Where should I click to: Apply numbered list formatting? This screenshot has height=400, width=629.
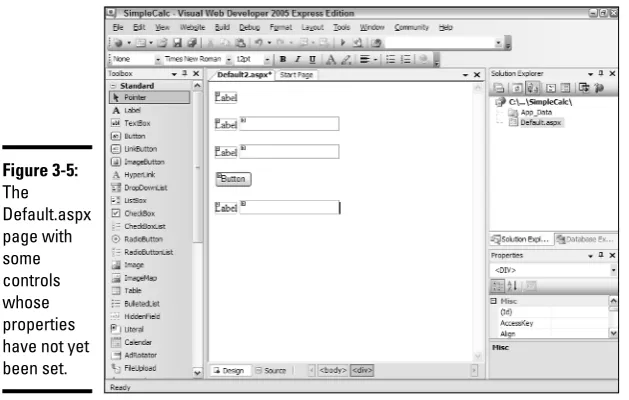[406, 59]
